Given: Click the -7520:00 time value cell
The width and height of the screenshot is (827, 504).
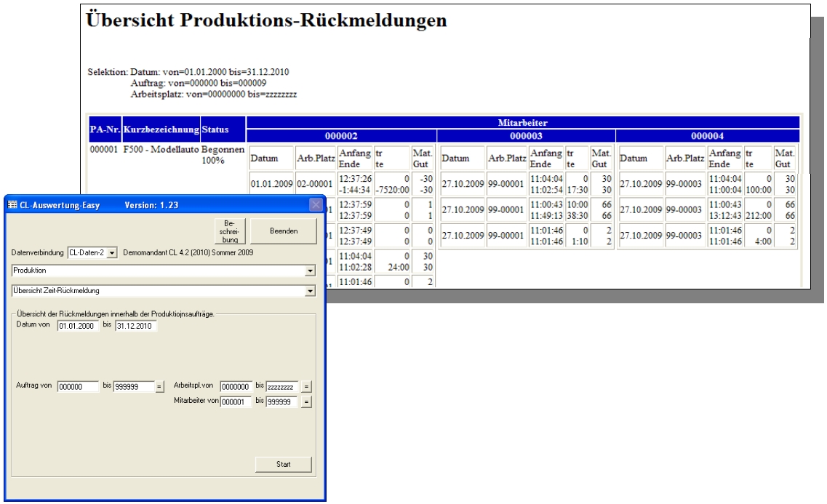Looking at the screenshot, I should tap(393, 190).
